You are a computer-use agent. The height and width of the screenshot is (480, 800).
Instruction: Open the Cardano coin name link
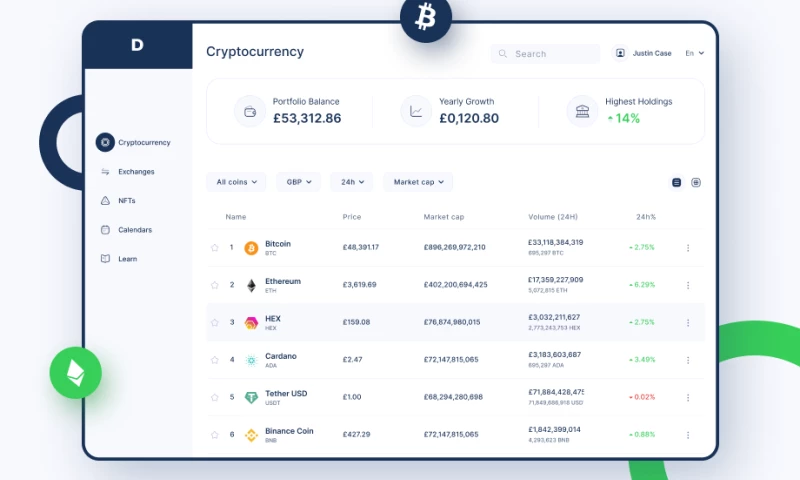click(281, 356)
